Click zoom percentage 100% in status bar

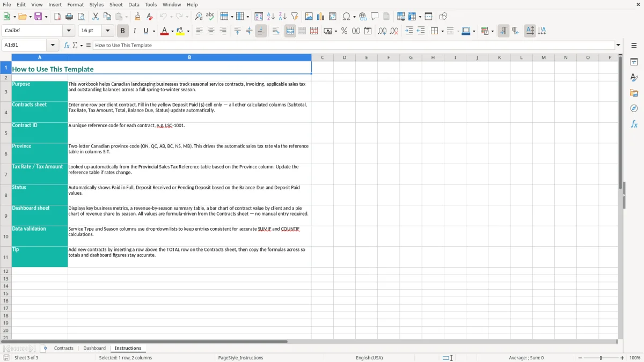635,358
